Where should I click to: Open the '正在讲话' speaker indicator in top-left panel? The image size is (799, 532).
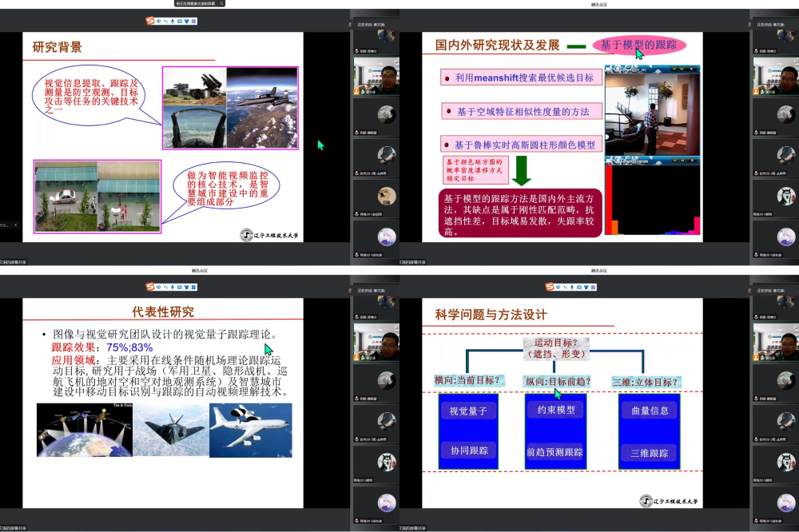[x=371, y=24]
